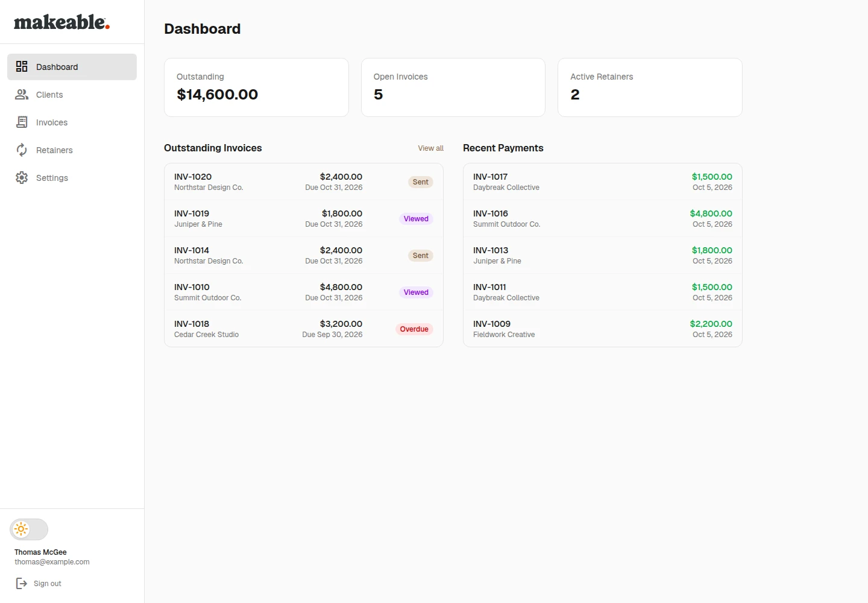Click the Dashboard grid icon in sidebar
Viewport: 868px width, 603px height.
[x=22, y=66]
